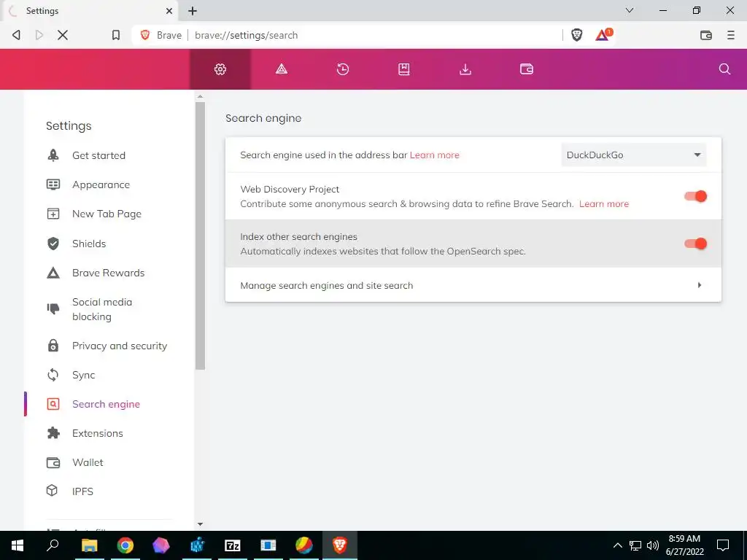Bookmark this page using bookmark icon
This screenshot has width=747, height=560.
116,35
